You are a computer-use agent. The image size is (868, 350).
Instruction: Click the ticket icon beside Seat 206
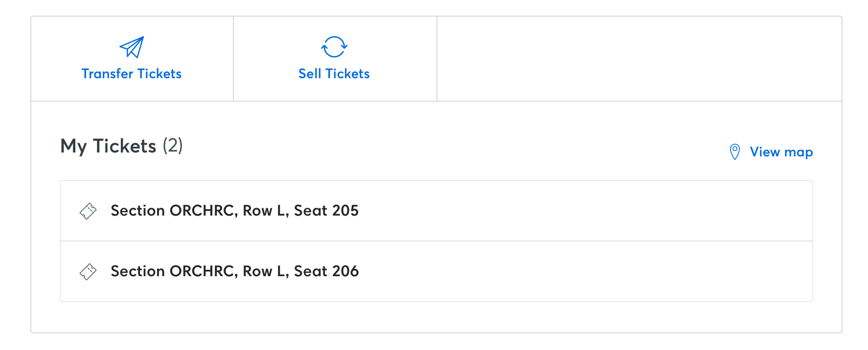click(x=88, y=272)
